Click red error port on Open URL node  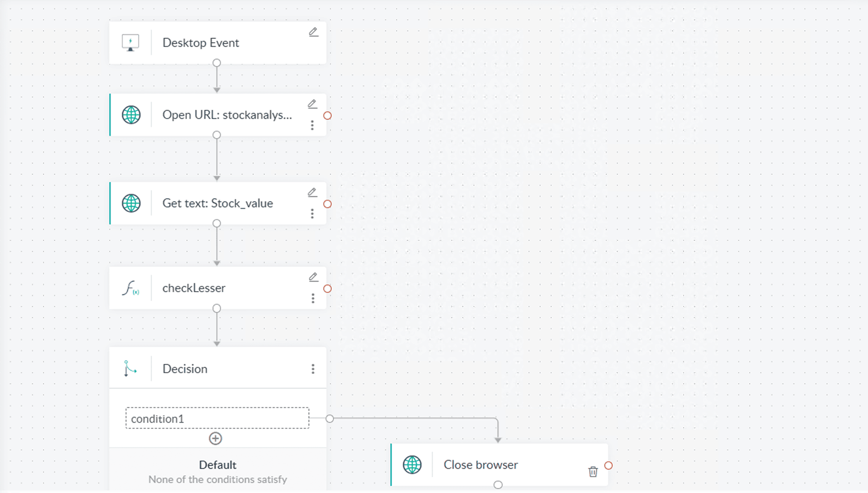tap(328, 115)
